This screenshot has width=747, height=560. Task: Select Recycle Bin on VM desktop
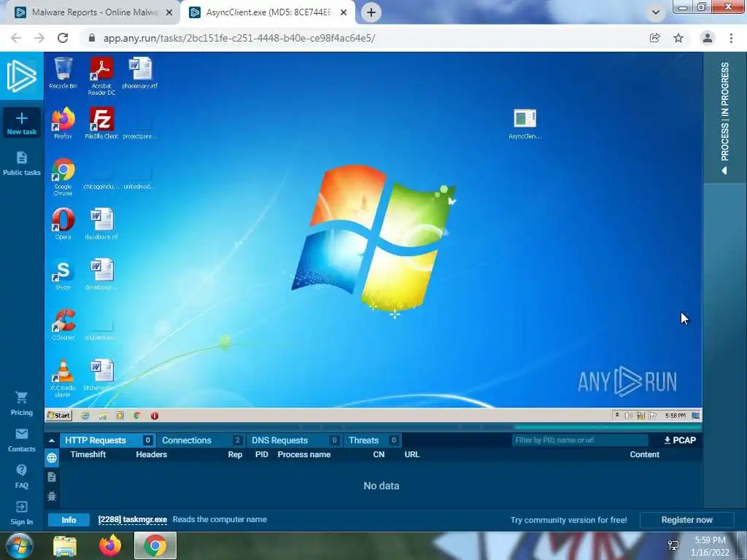point(63,73)
